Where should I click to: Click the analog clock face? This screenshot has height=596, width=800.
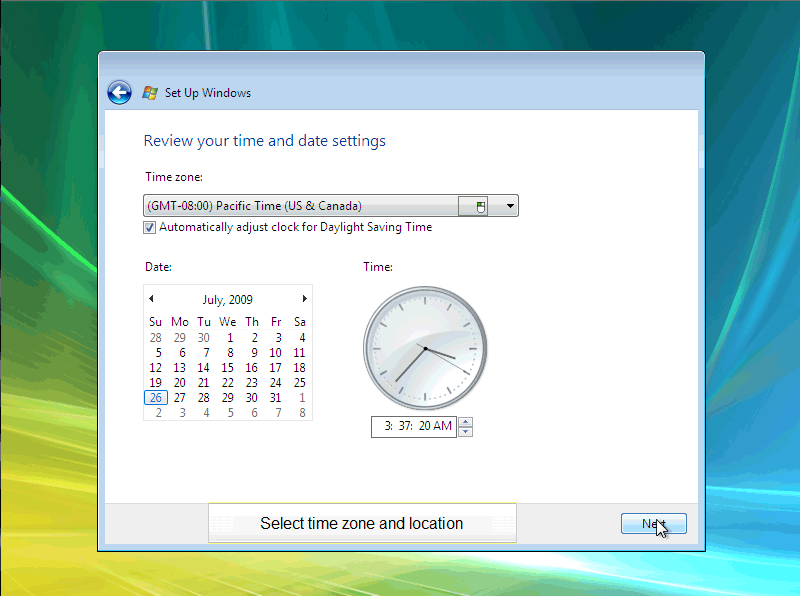[424, 350]
